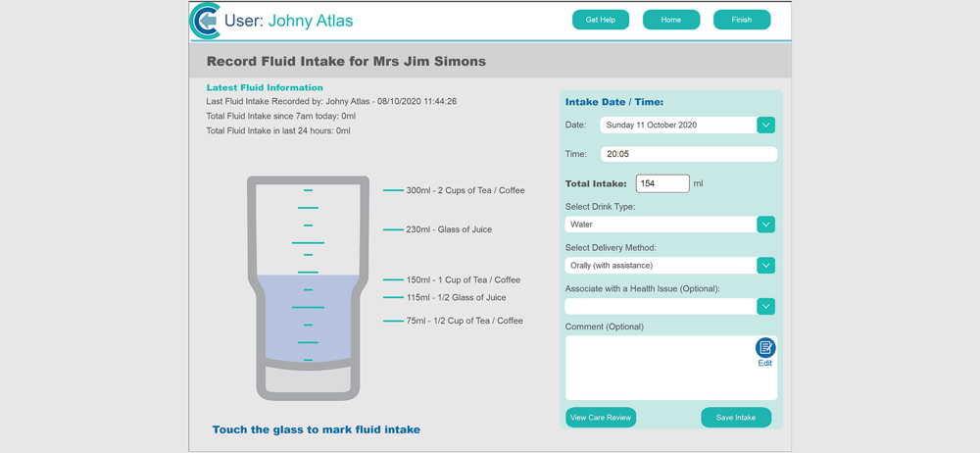Click the Time field showing 20:05
Viewport: 980px width, 453px height.
(x=689, y=155)
